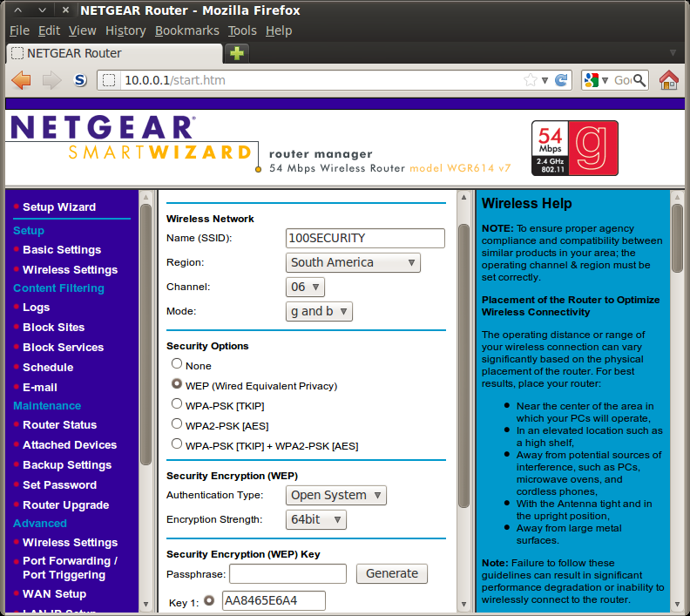This screenshot has width=690, height=616.
Task: Open the Router Upgrade page
Action: [x=65, y=505]
